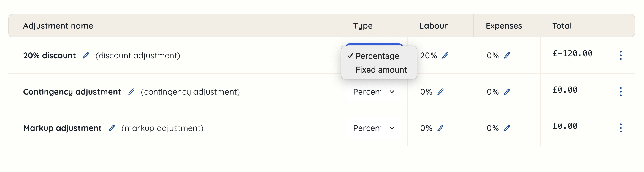Click the Total column header

coord(562,26)
